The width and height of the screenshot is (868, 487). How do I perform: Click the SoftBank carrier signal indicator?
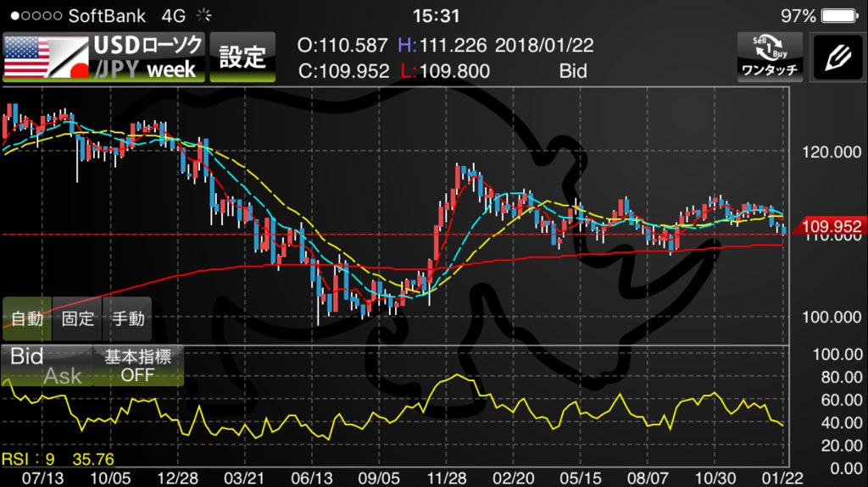click(x=78, y=16)
